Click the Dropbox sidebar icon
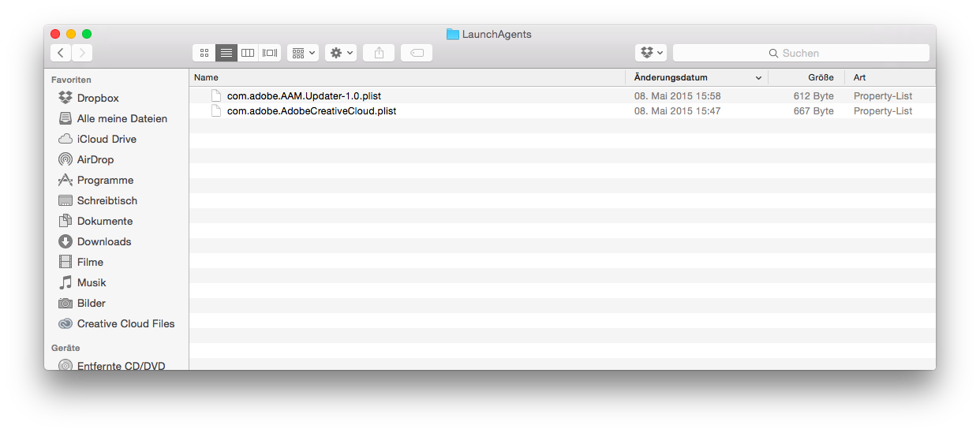This screenshot has height=433, width=980. (x=65, y=98)
